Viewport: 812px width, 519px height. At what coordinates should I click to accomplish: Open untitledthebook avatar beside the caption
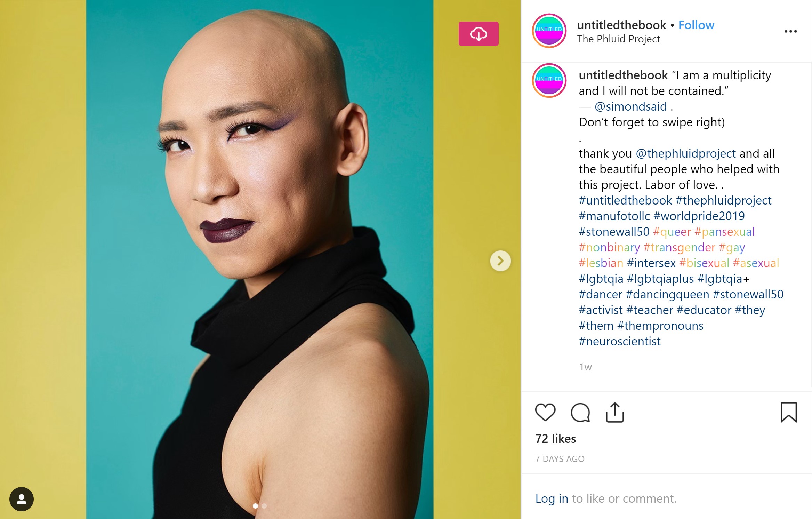click(549, 80)
